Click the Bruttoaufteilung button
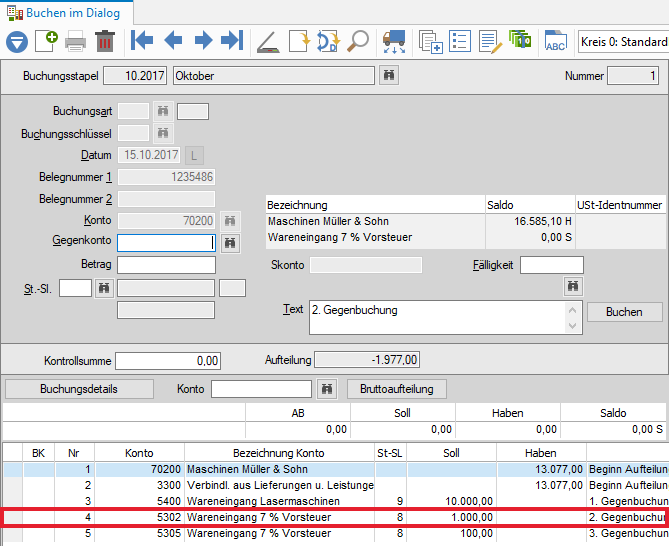This screenshot has width=669, height=546. tap(397, 389)
